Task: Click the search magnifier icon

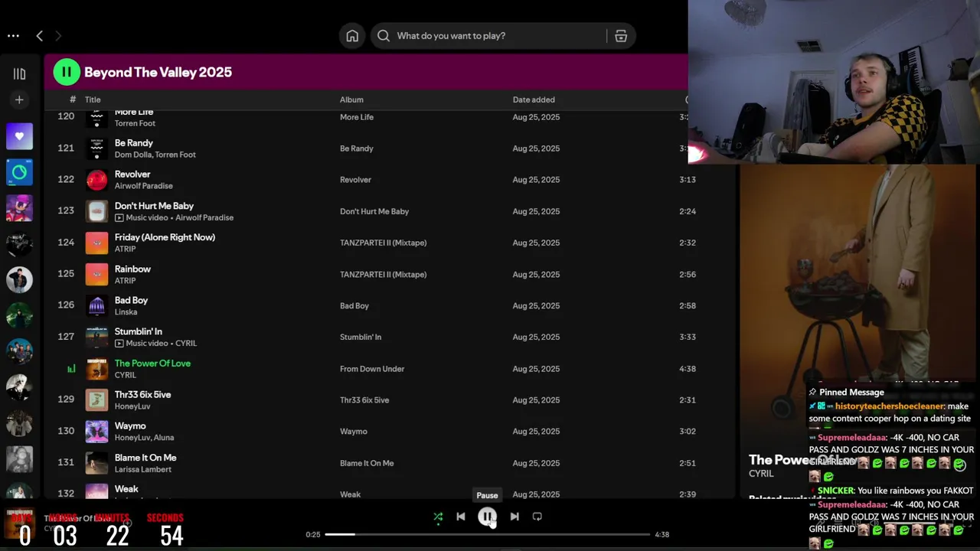Action: point(384,36)
